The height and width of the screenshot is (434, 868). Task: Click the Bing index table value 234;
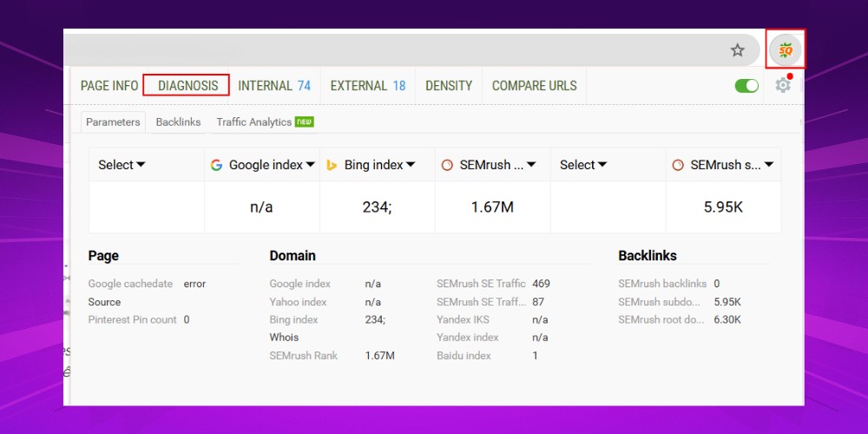pyautogui.click(x=377, y=207)
